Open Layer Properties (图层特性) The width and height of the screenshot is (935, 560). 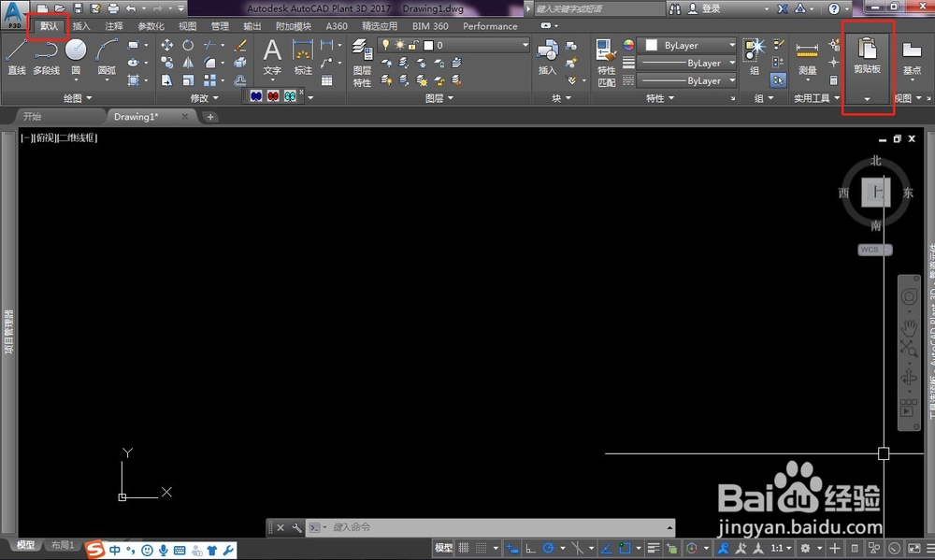point(362,63)
